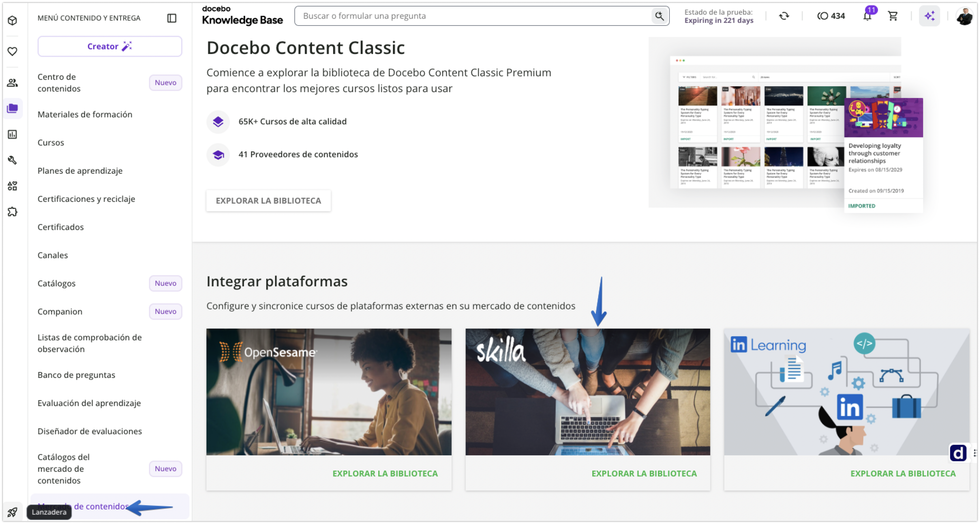Click the graduation cap icon beside 41 Proveedores
980x524 pixels.
(x=218, y=155)
